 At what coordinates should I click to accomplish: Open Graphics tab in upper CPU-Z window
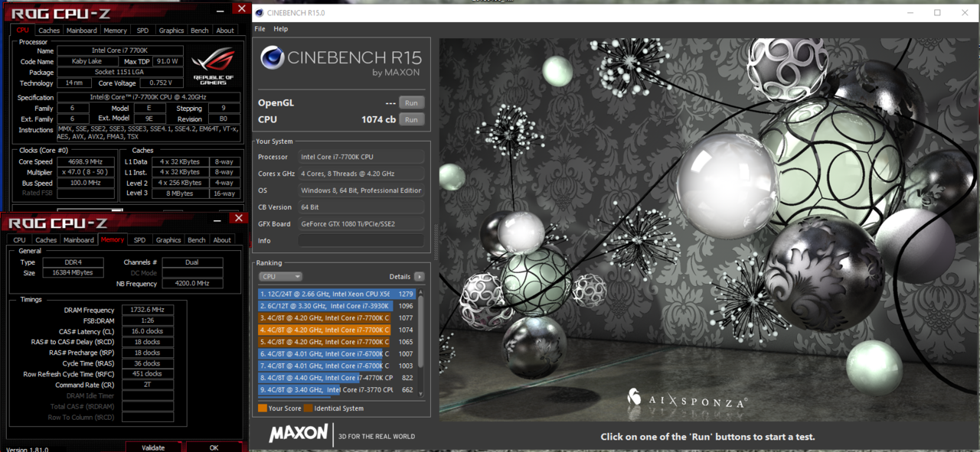[x=171, y=31]
